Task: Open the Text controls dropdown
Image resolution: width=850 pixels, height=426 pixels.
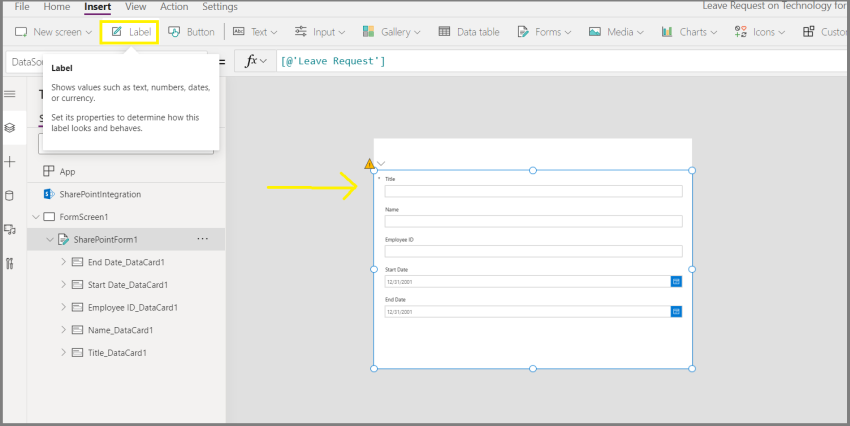Action: click(255, 32)
